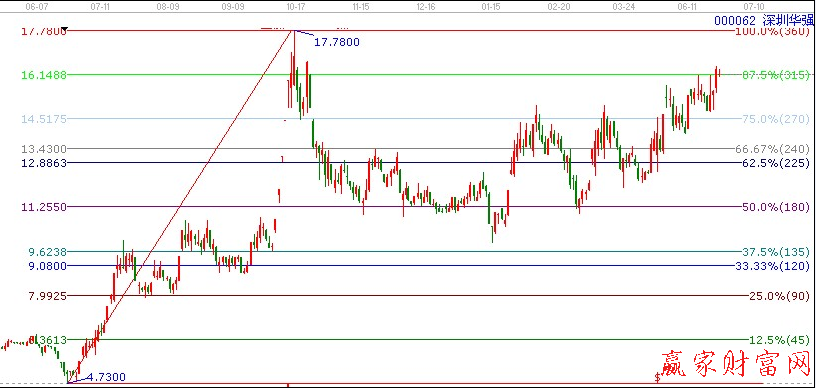Screen dimensions: 816x388
Task: Click the 25.0%(90) level label
Action: pyautogui.click(x=779, y=295)
